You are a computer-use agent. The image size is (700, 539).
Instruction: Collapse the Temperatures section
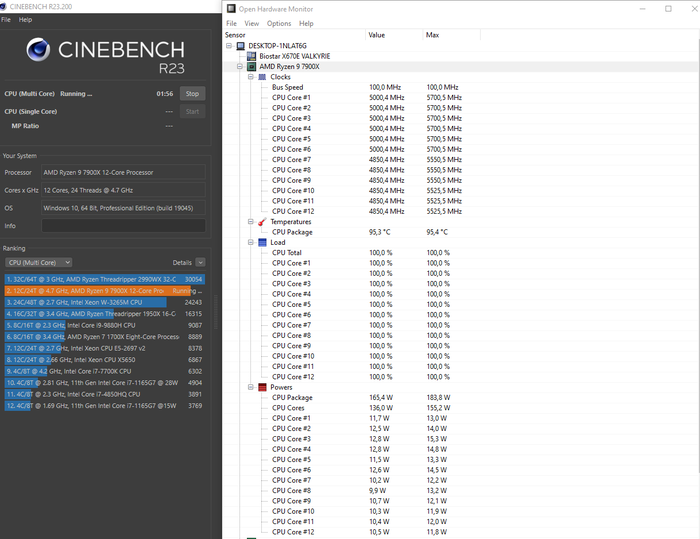pyautogui.click(x=251, y=221)
